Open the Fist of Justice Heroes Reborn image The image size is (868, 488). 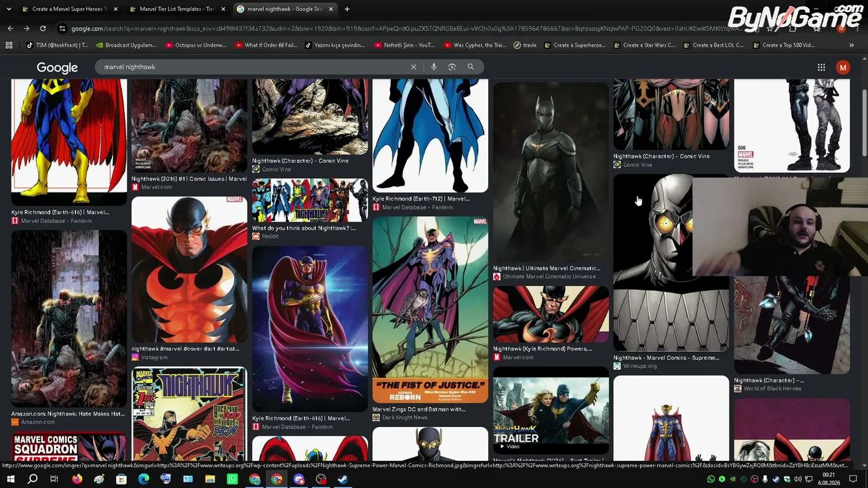(x=430, y=310)
